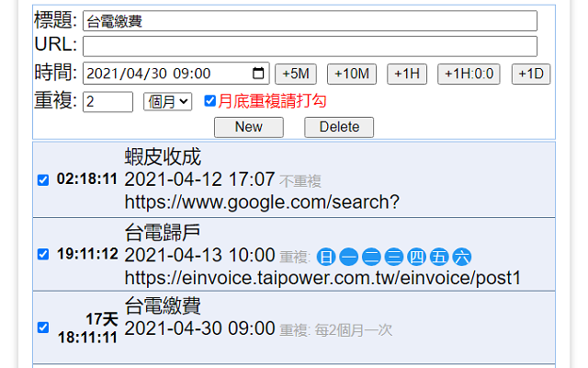Open the 個月 repeat unit dropdown
Screen dimensions: 588x368
[x=167, y=101]
